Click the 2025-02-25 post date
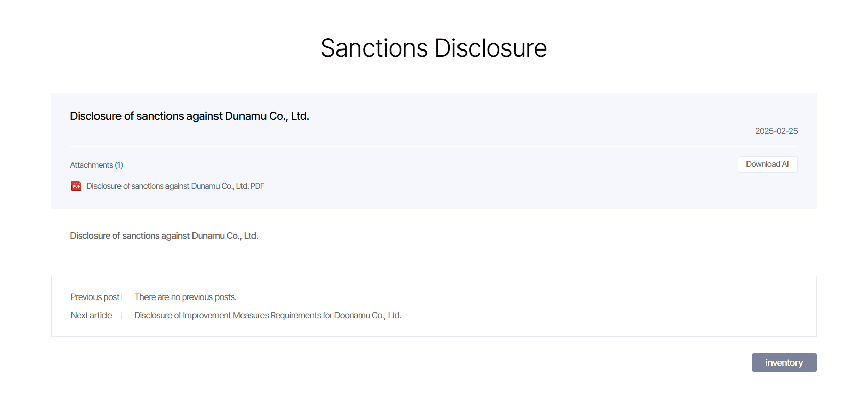The width and height of the screenshot is (868, 398). pos(776,131)
